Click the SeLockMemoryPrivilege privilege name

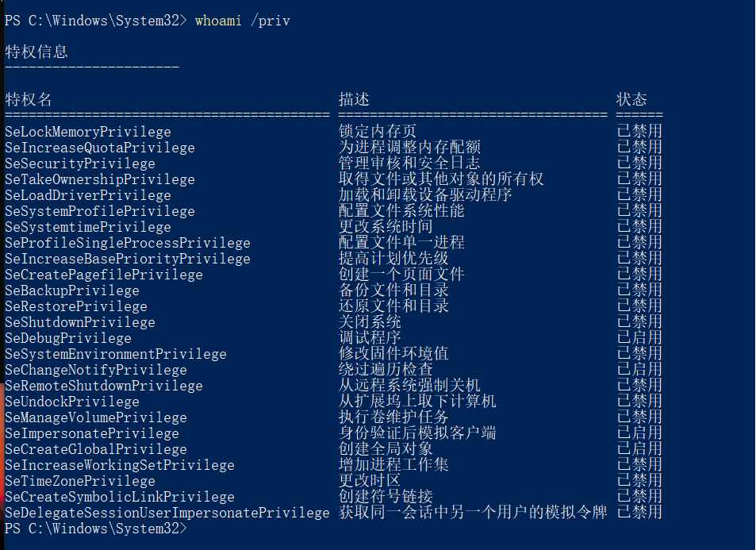pos(87,132)
